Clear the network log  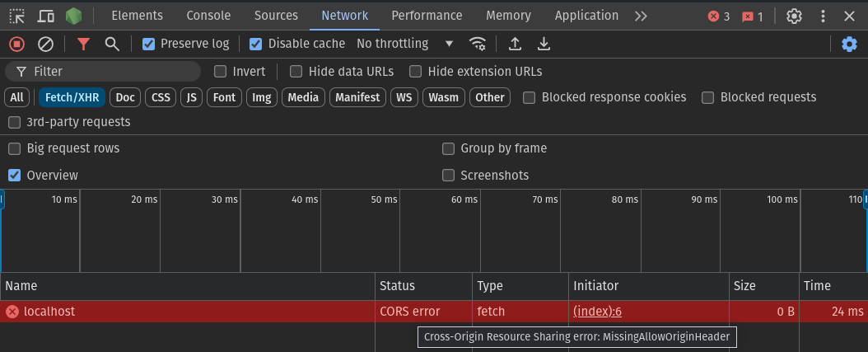45,44
